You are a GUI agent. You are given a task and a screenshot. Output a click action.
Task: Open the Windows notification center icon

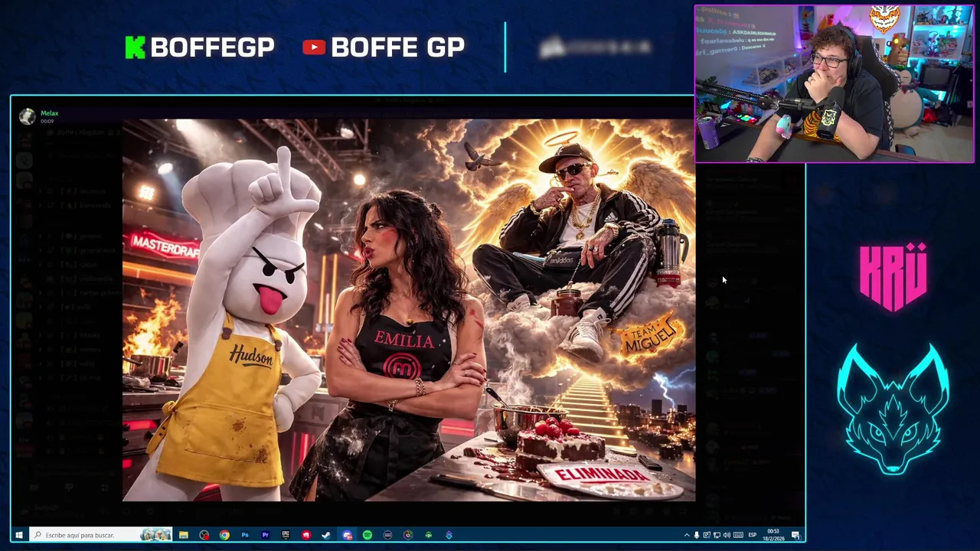click(x=796, y=535)
